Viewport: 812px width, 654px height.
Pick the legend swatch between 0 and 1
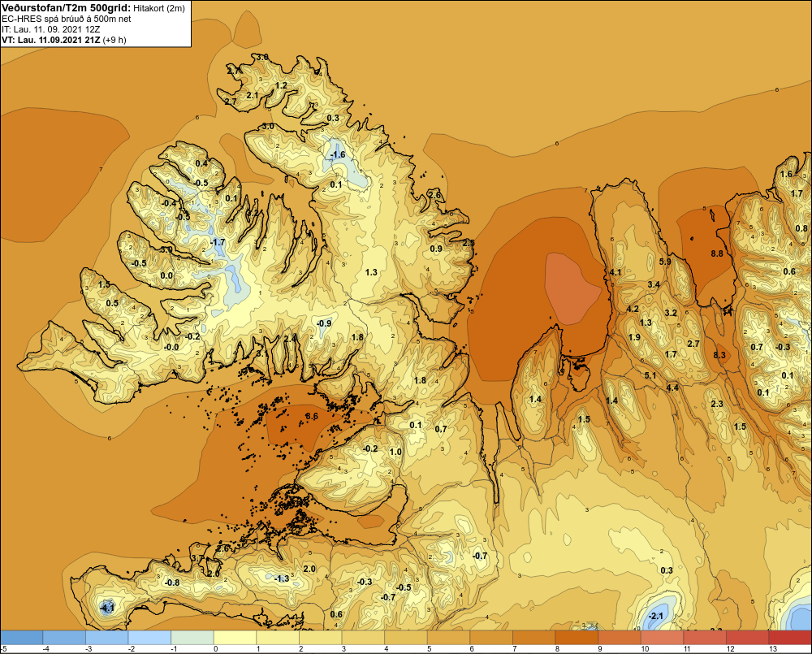coord(235,638)
